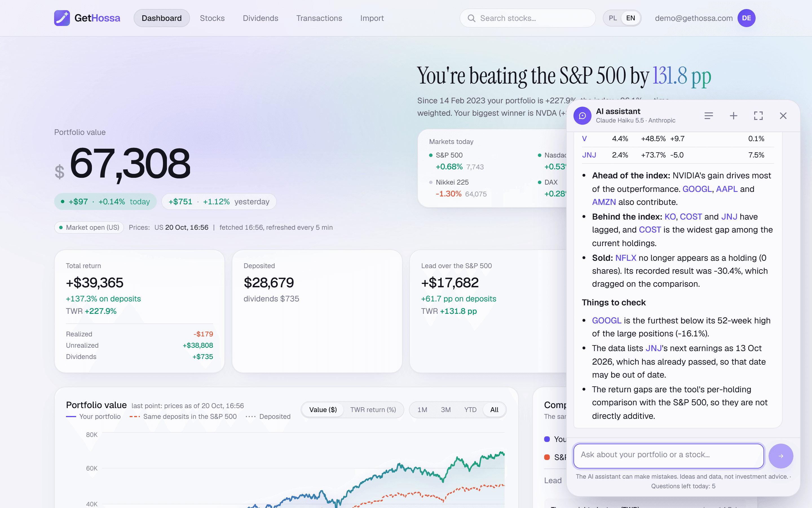Click the yesterday gain badge +$751

[219, 202]
